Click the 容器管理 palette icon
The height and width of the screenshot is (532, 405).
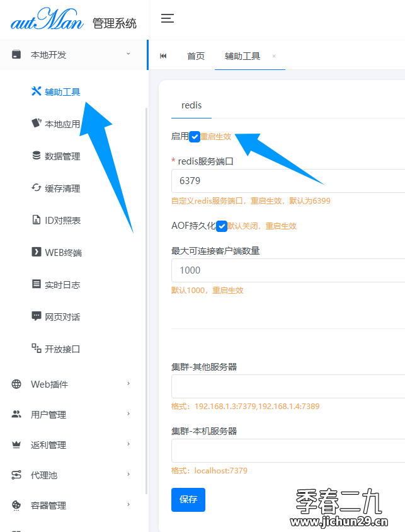pos(16,505)
